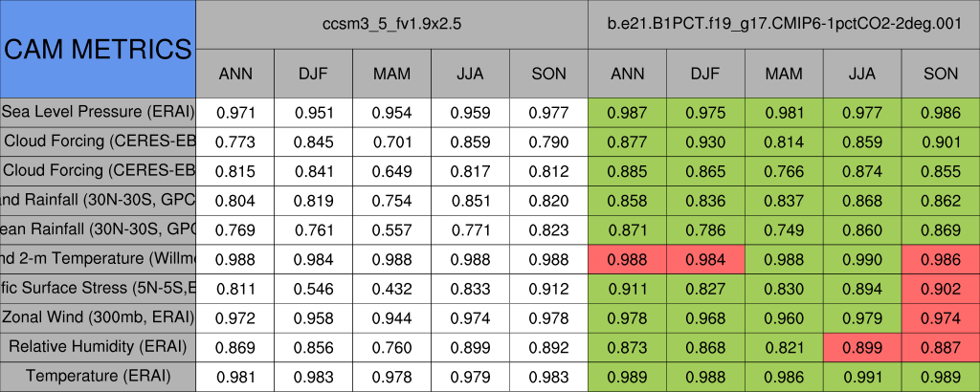Click JJA header under the b.e21.B1PCT model
Viewport: 980px width, 392px height.
click(x=862, y=74)
